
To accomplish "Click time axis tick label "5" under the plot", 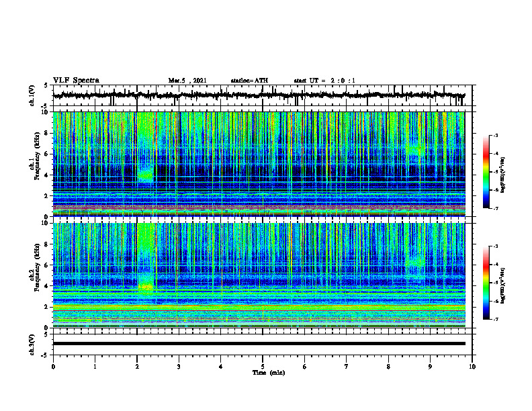I will (263, 367).
